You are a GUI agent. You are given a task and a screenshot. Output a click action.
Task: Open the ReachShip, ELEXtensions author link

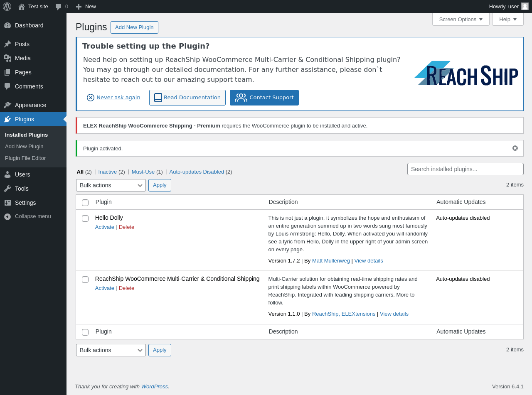(x=344, y=314)
